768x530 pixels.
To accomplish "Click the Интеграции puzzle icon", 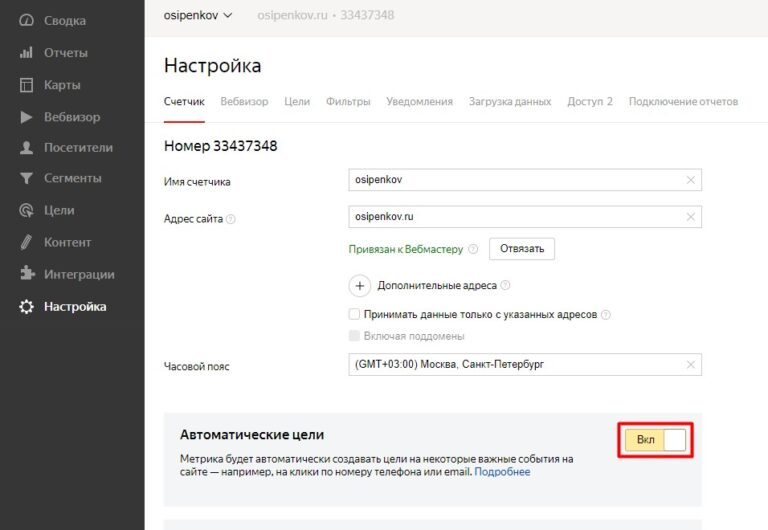I will (27, 273).
